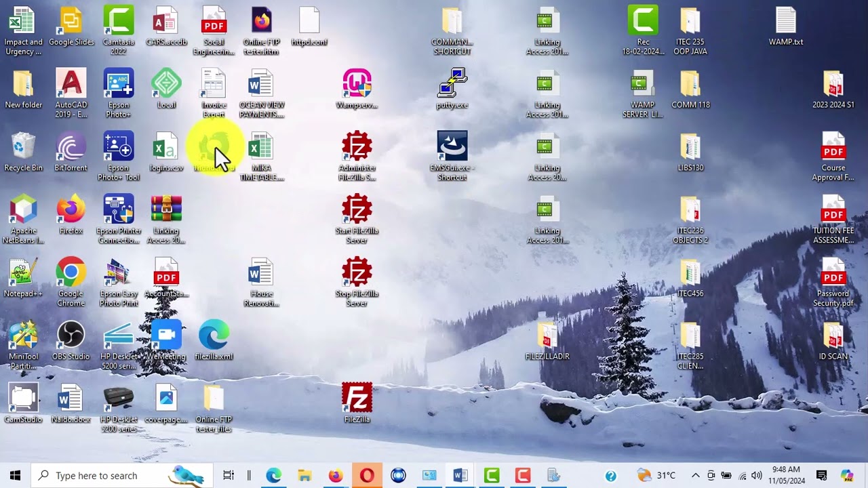Select the Epson Printer Connection shortcut
This screenshot has width=868, height=488.
119,220
